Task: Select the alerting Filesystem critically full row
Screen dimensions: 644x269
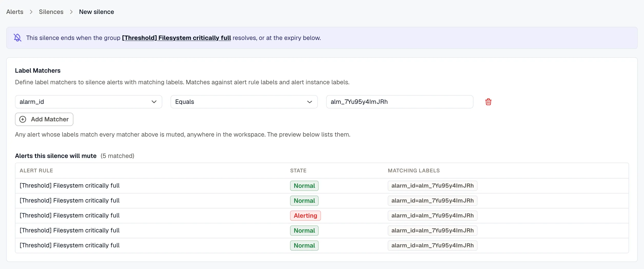Action: coord(322,216)
